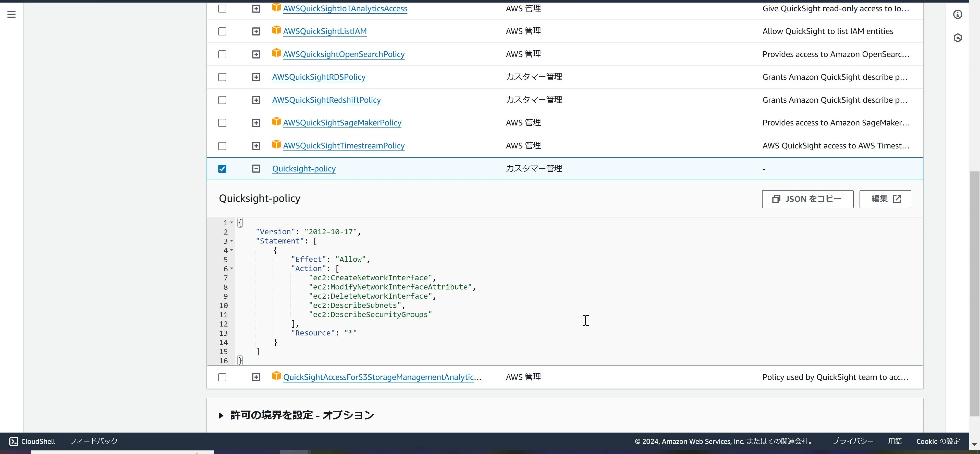
Task: Fold JSON line 6 Action array
Action: tap(232, 269)
